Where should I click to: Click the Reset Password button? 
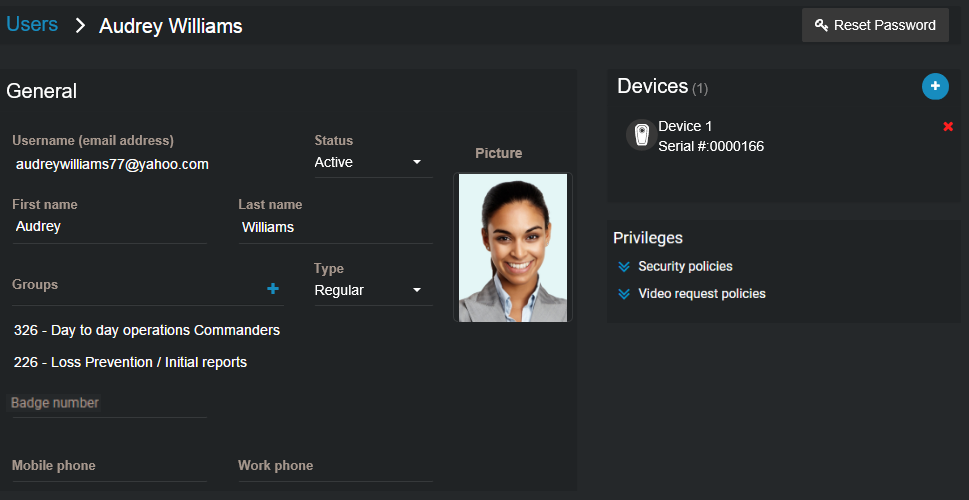pos(875,25)
